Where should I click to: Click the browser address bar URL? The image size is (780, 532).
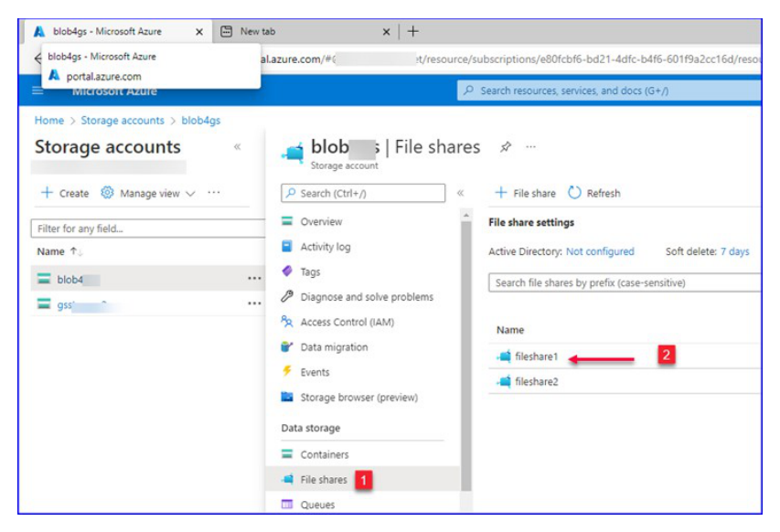pyautogui.click(x=510, y=59)
